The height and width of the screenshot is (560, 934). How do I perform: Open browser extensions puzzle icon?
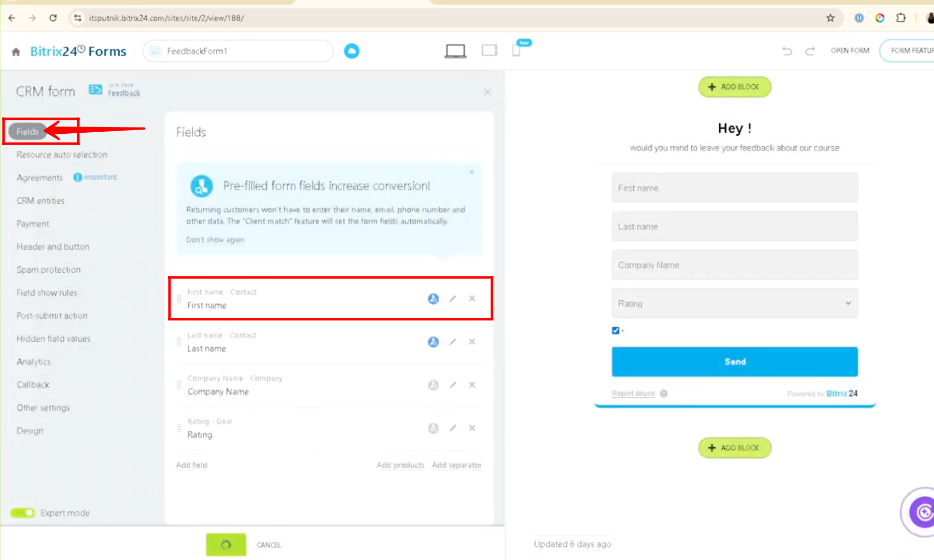point(901,18)
